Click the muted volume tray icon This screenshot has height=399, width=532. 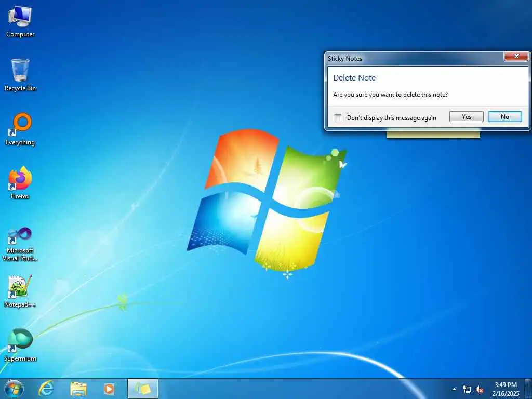click(x=480, y=390)
